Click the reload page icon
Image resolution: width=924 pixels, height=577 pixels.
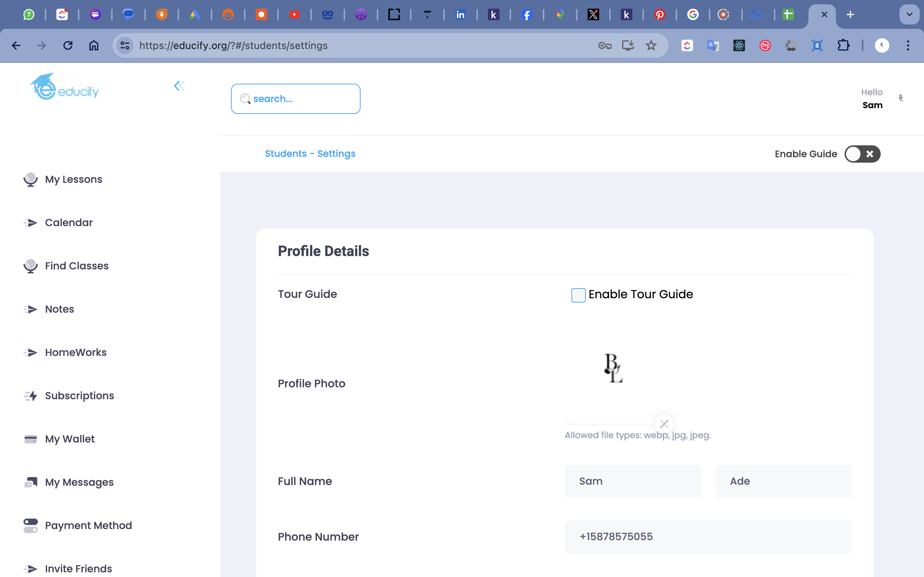click(68, 46)
